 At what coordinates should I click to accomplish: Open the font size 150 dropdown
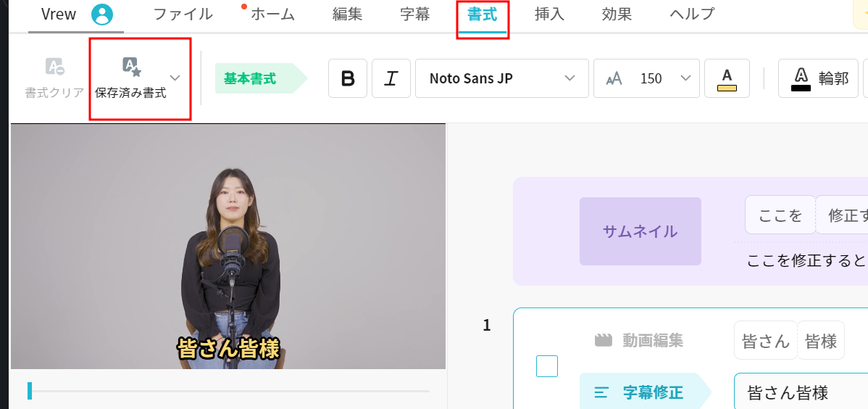click(x=646, y=78)
